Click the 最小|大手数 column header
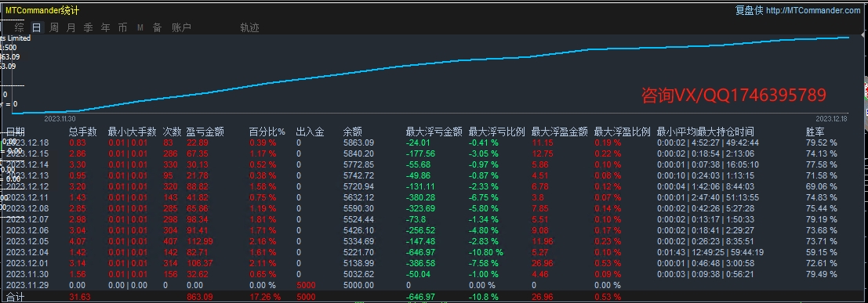 [x=133, y=132]
